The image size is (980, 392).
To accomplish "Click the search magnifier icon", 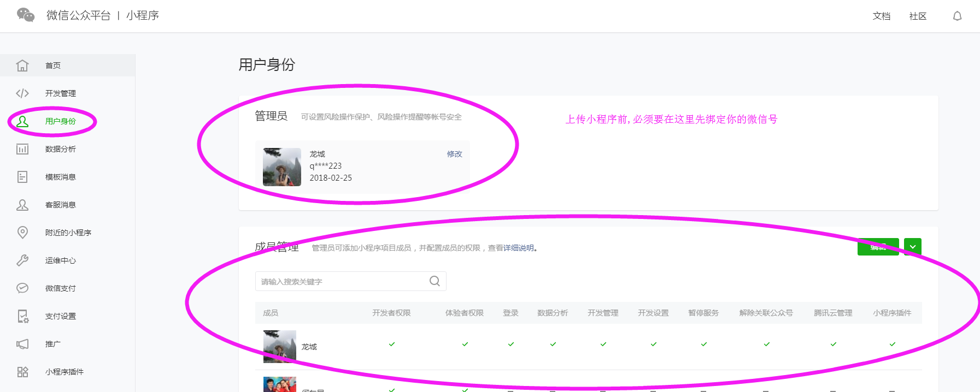I will (435, 281).
